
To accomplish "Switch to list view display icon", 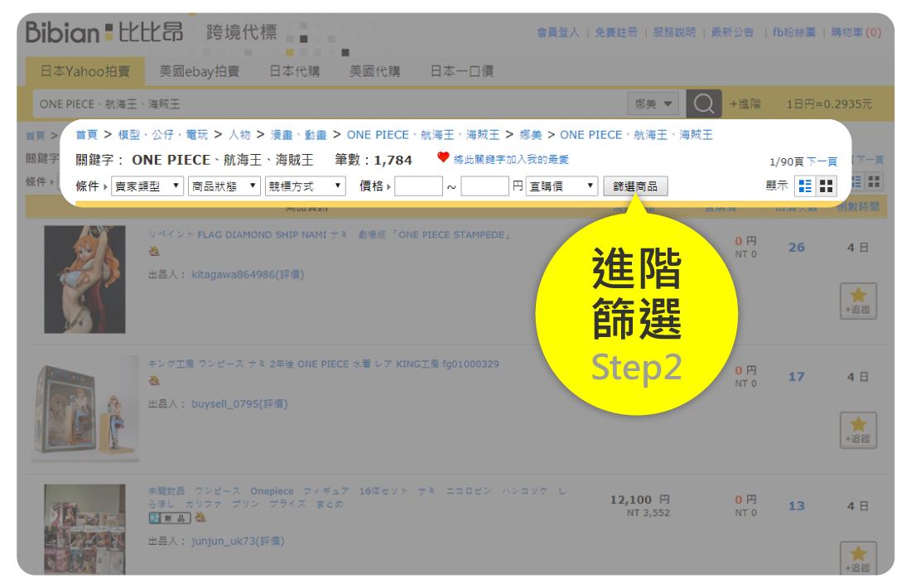I will 805,186.
